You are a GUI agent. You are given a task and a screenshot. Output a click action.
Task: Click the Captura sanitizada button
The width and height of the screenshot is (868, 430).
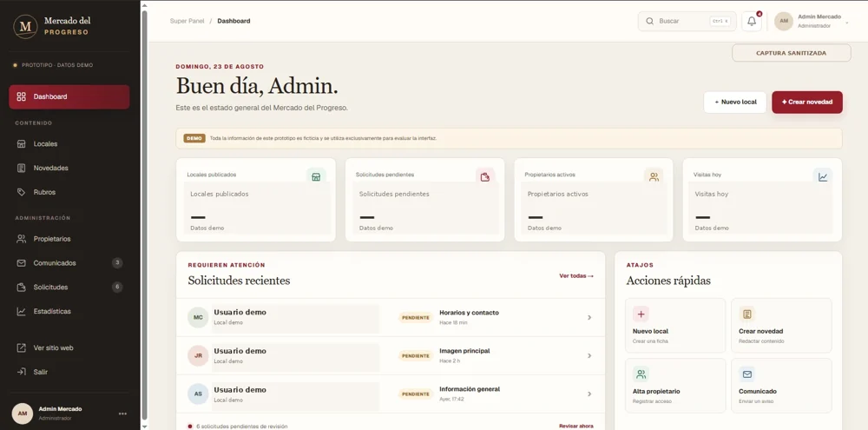(791, 53)
